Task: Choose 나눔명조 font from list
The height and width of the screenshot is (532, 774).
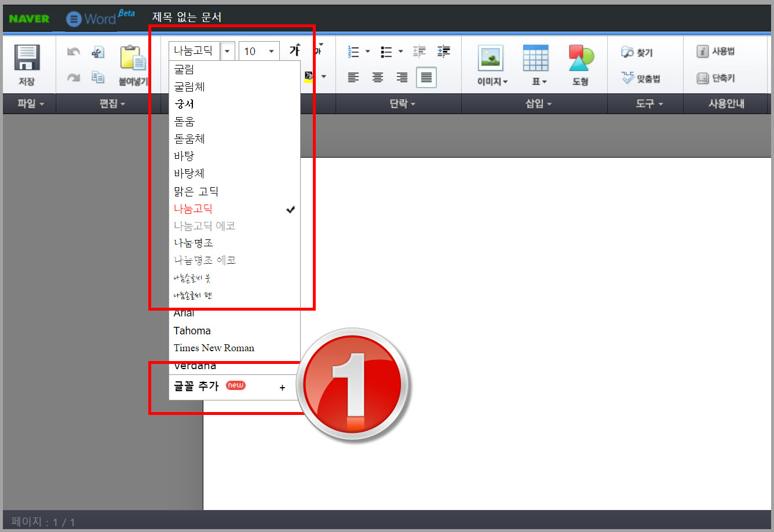Action: click(235, 243)
